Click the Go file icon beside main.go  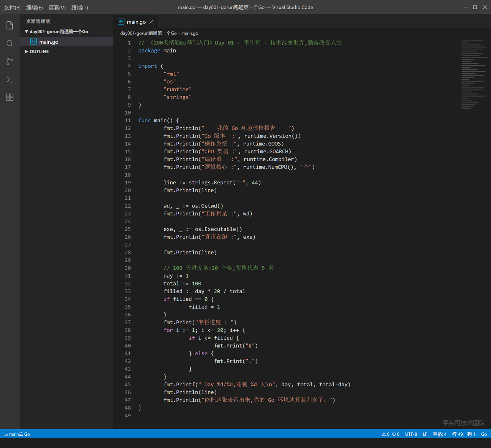click(33, 42)
